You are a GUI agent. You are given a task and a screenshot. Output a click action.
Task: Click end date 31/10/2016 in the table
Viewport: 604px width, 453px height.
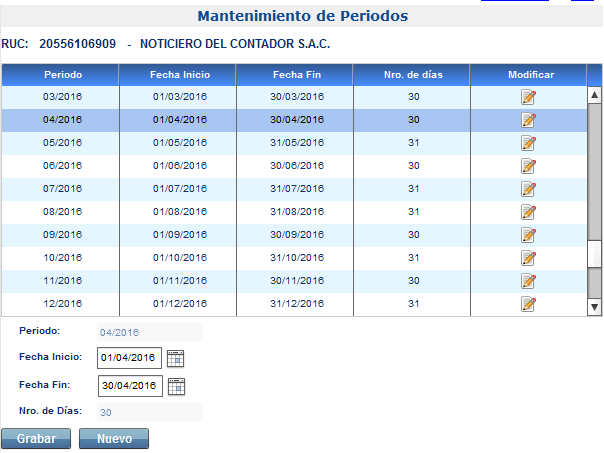click(297, 258)
